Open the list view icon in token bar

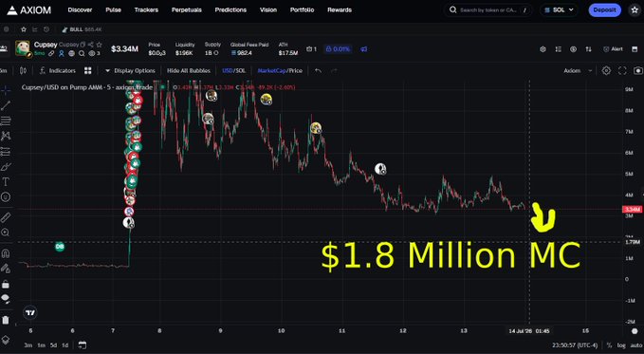(558, 49)
